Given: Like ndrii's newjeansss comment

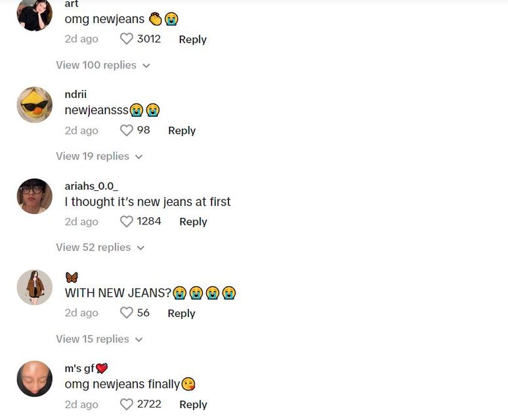Looking at the screenshot, I should point(127,130).
